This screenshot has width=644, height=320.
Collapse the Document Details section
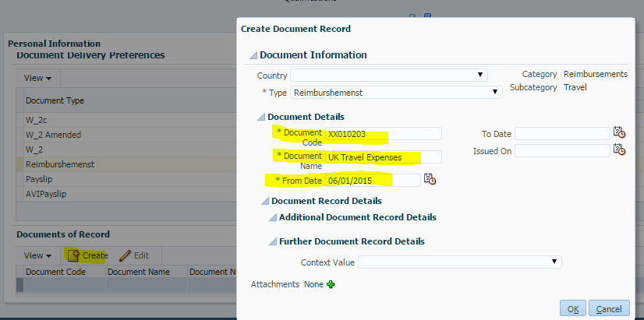(261, 118)
